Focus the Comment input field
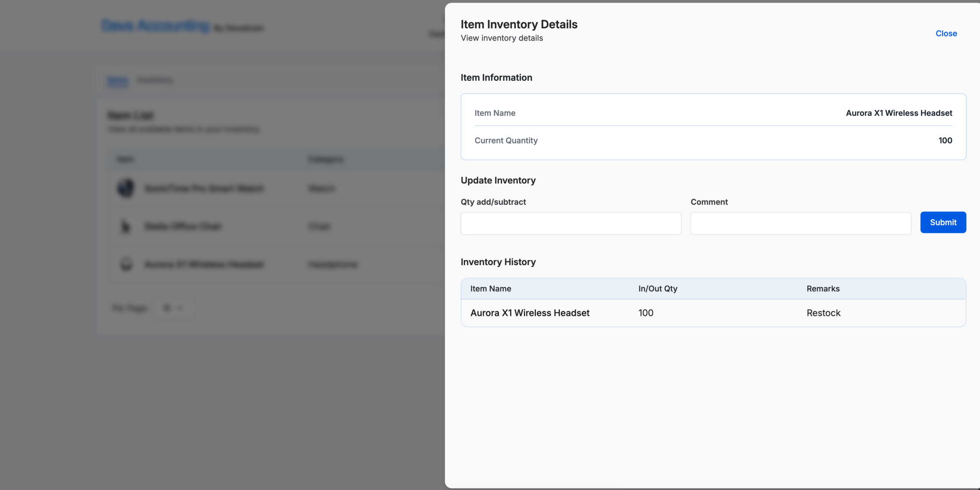The width and height of the screenshot is (980, 490). pyautogui.click(x=800, y=223)
